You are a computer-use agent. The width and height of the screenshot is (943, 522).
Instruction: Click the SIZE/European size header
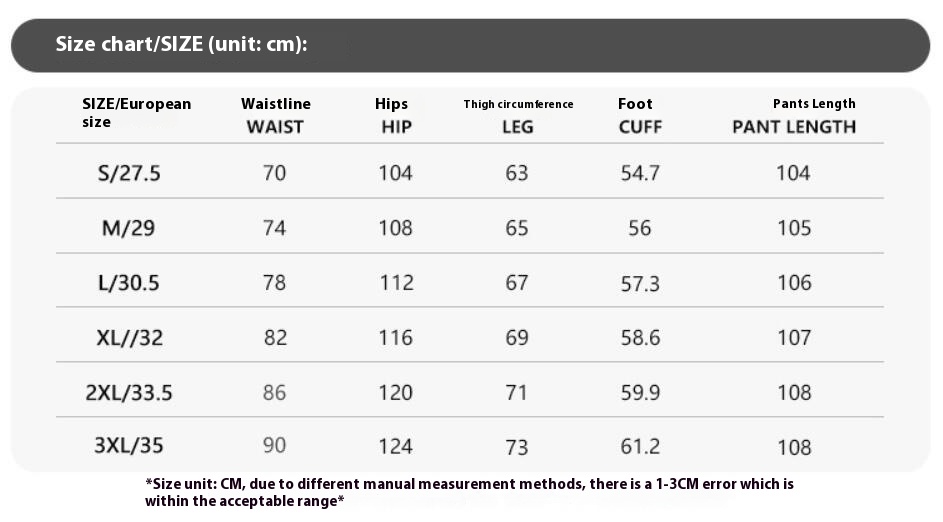pos(137,112)
